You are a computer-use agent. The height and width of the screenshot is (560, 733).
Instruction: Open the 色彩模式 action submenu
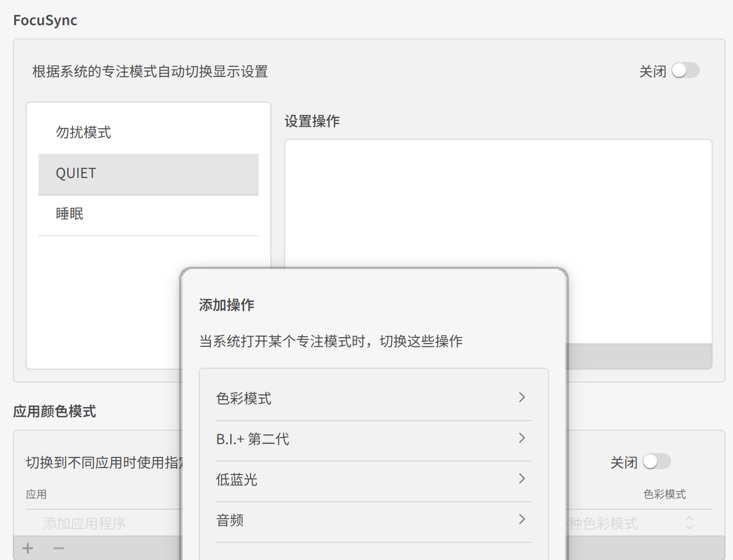click(374, 399)
